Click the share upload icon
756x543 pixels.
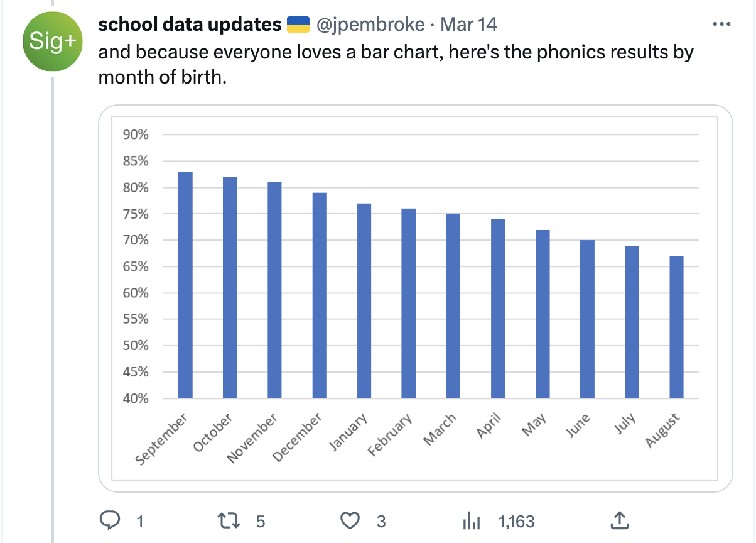619,520
